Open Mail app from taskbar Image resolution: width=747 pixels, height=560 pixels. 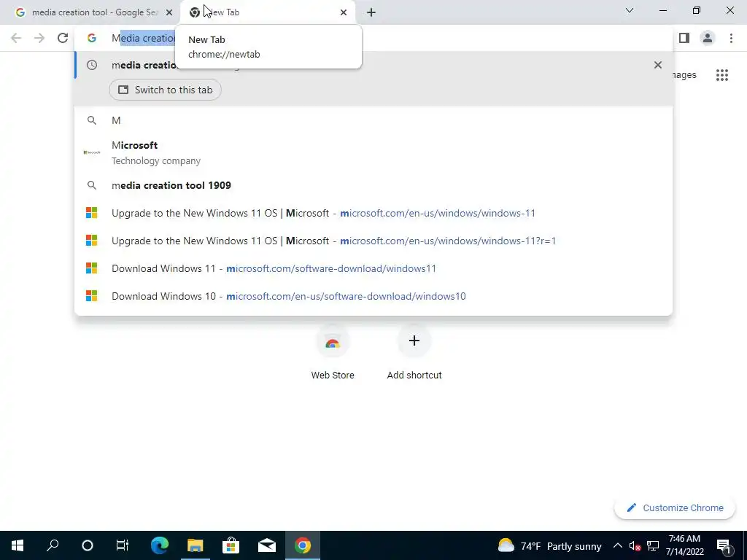(267, 545)
